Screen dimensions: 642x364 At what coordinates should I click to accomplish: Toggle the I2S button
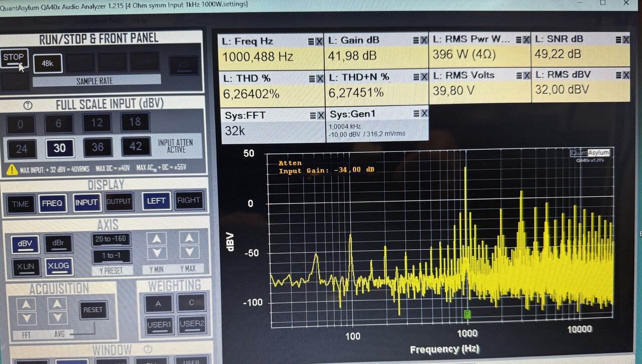pyautogui.click(x=183, y=65)
